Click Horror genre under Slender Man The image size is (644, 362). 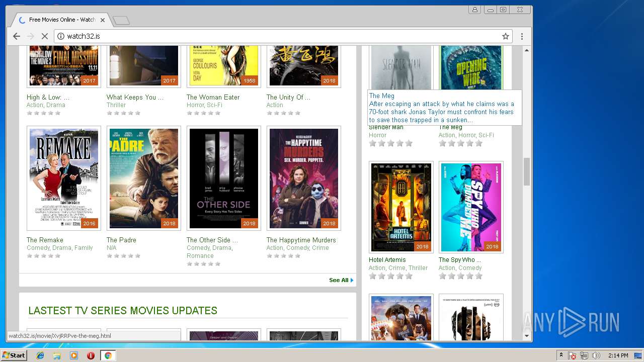click(377, 135)
